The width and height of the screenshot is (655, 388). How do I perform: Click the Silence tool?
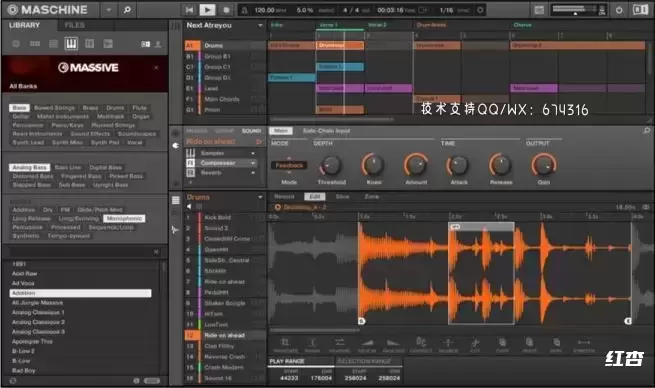pos(448,345)
